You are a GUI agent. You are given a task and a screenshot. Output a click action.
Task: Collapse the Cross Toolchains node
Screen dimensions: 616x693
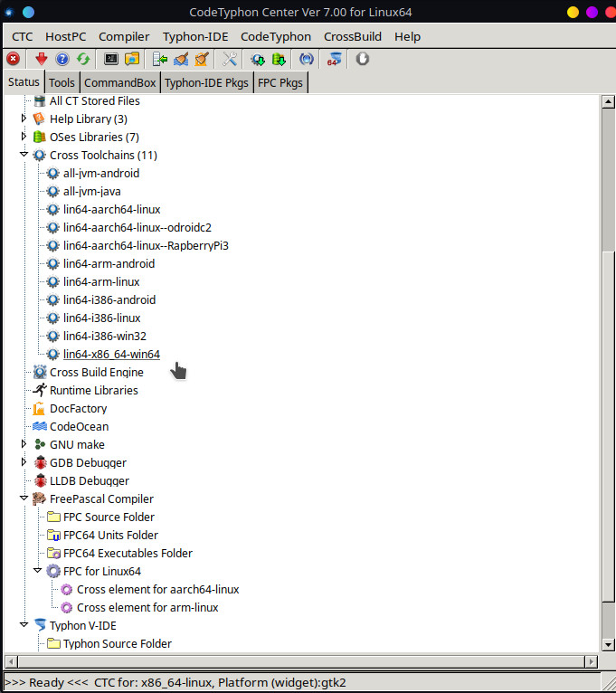point(24,154)
